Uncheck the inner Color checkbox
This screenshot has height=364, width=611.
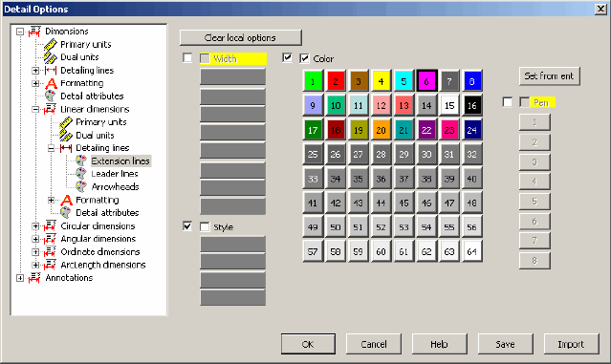304,59
